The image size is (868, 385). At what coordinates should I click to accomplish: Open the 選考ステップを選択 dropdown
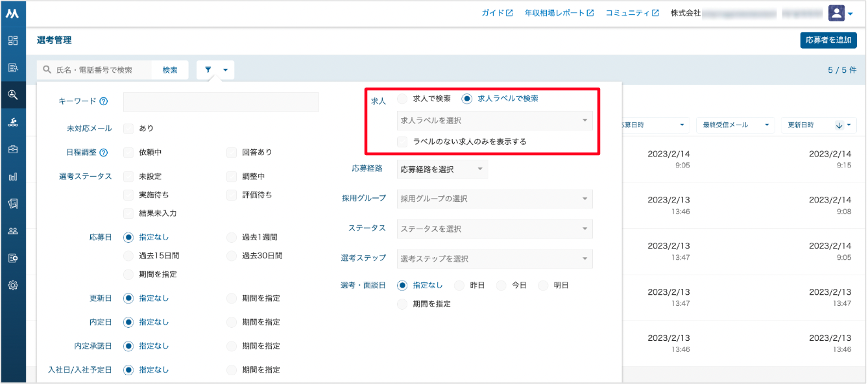tap(494, 259)
